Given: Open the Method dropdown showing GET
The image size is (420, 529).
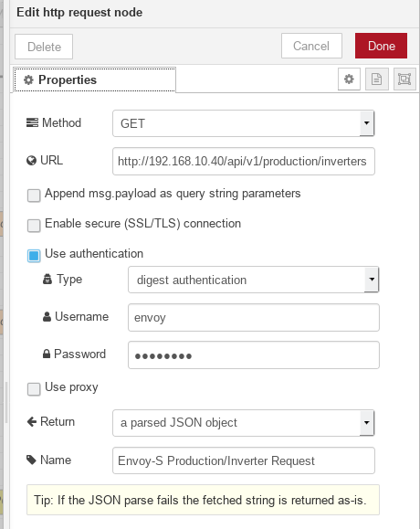Looking at the screenshot, I should click(244, 123).
